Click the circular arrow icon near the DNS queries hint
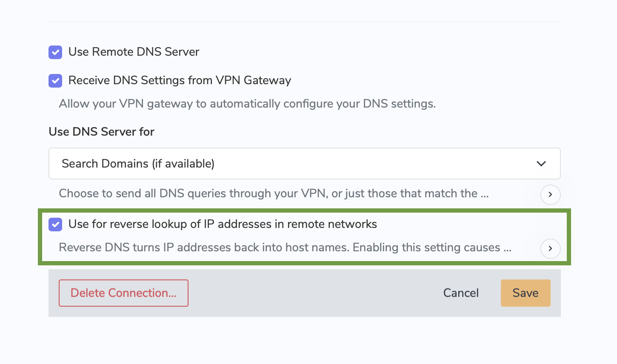 [550, 195]
